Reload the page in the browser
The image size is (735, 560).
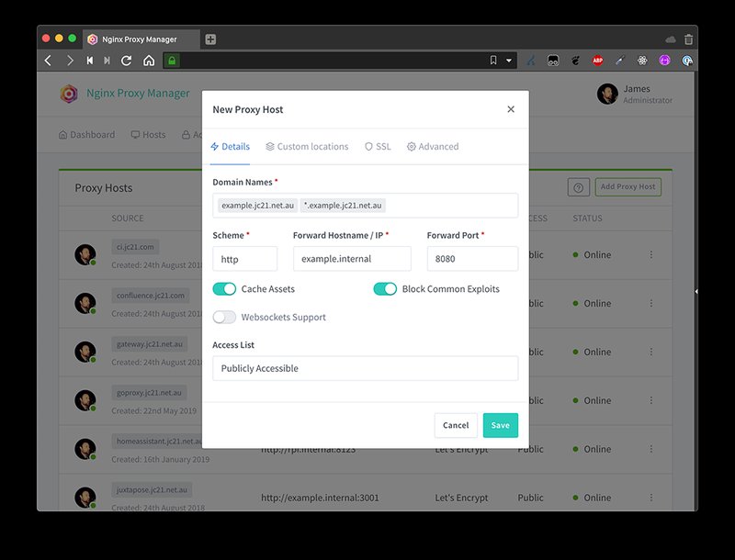[x=127, y=61]
